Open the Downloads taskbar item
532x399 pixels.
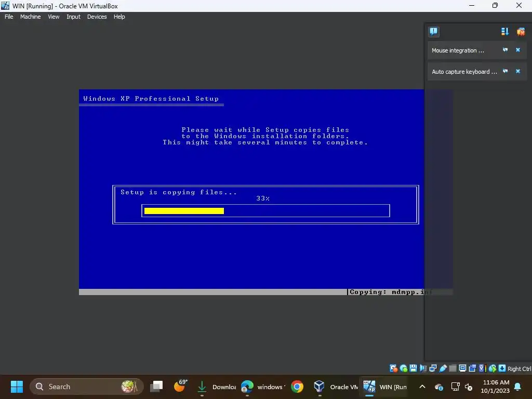point(216,387)
